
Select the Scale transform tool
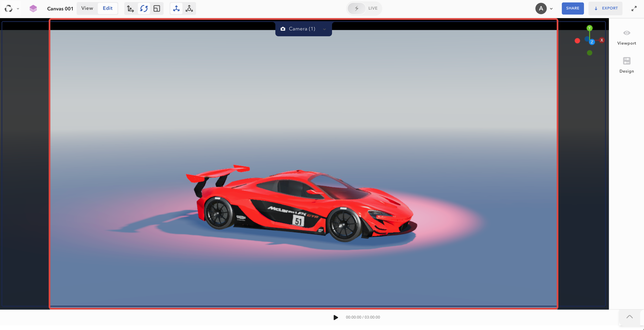[x=157, y=8]
